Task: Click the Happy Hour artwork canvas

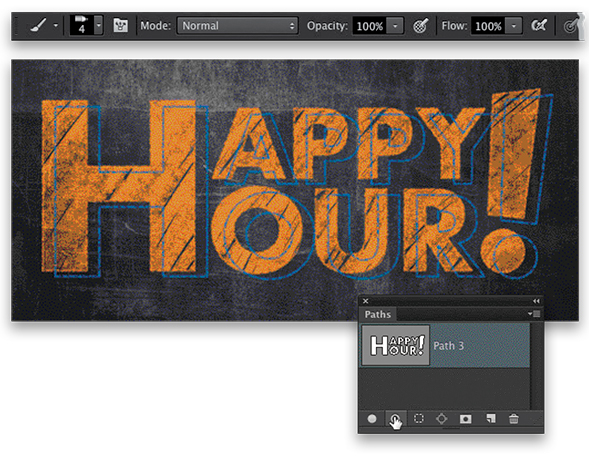Action: [295, 190]
